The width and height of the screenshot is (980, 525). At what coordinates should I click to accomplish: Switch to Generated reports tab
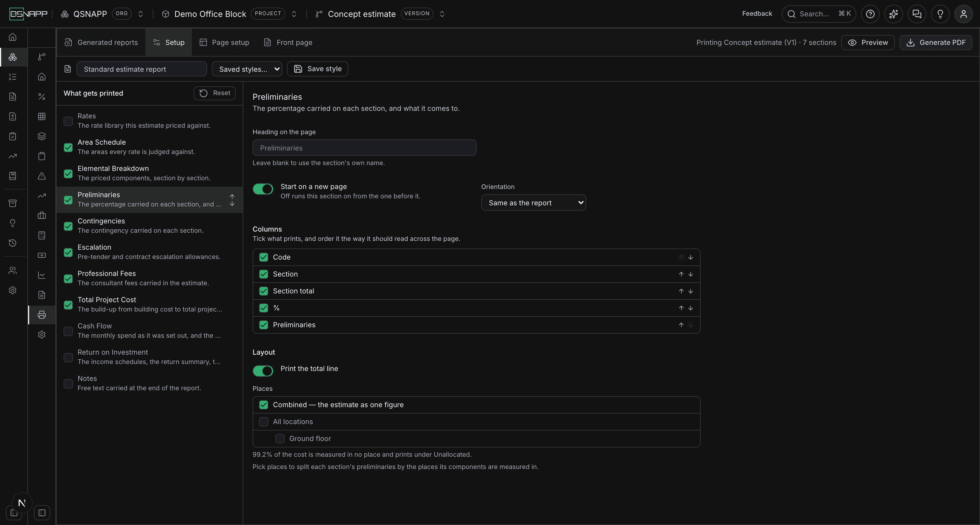(x=101, y=42)
